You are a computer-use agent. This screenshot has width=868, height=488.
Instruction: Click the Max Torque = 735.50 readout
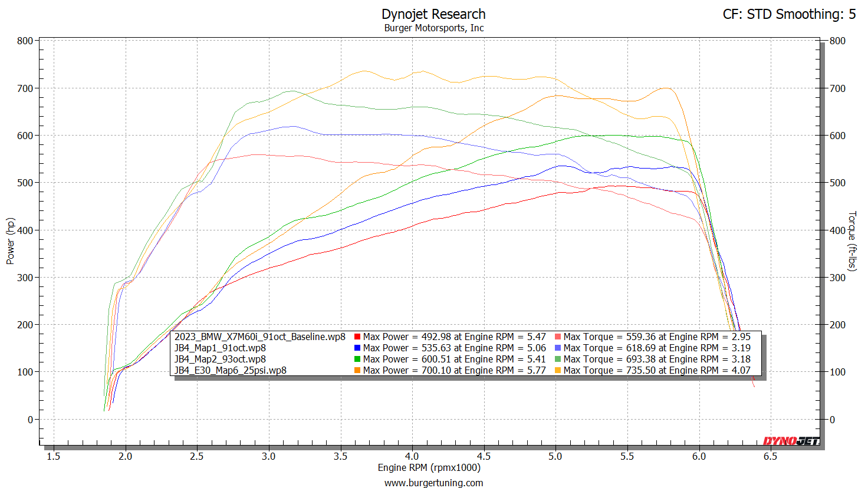[x=657, y=371]
